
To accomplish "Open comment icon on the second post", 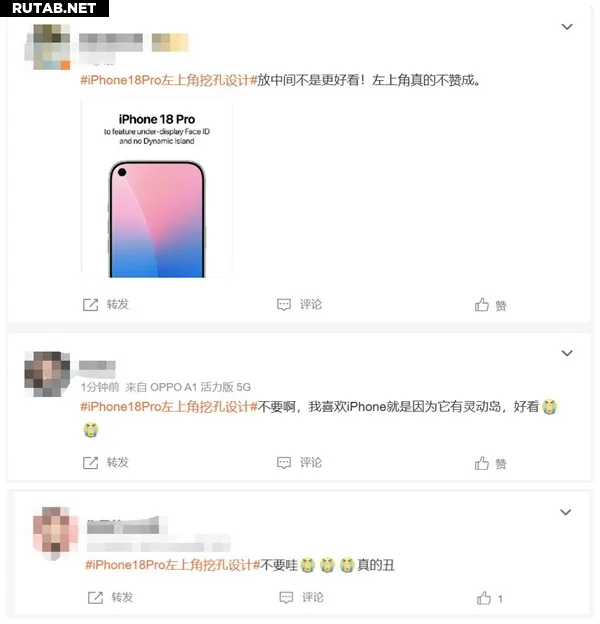I will pyautogui.click(x=284, y=463).
